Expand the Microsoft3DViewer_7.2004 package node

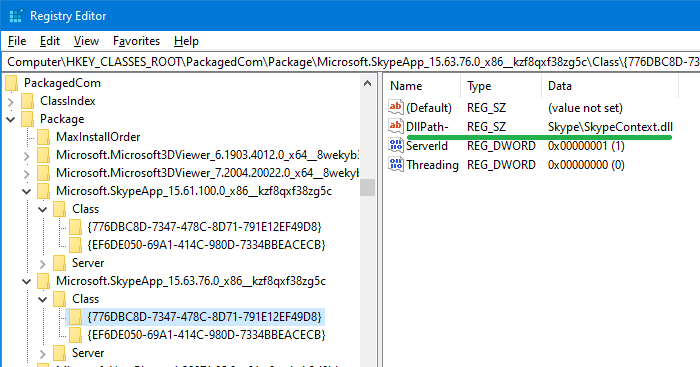[27, 173]
